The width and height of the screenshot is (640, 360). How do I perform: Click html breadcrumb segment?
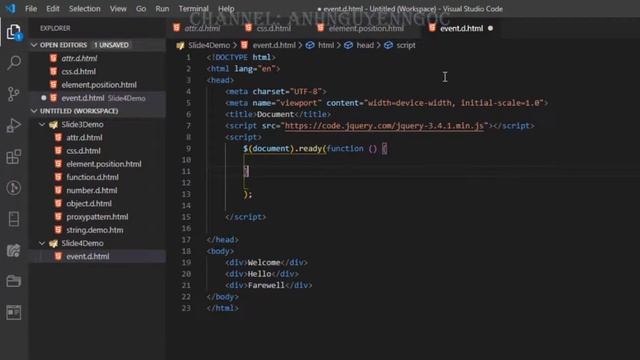click(326, 45)
